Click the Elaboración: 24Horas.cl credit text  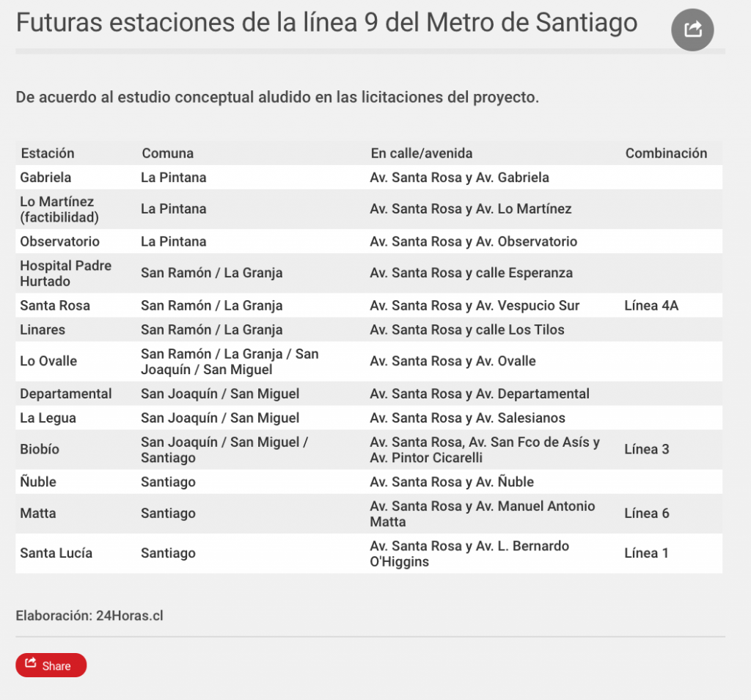pyautogui.click(x=89, y=616)
